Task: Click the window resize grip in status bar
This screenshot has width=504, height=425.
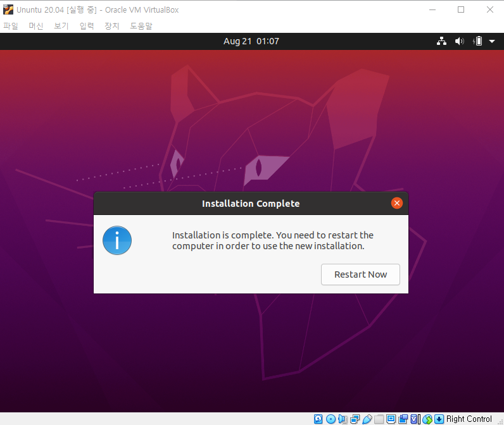Action: (x=500, y=421)
